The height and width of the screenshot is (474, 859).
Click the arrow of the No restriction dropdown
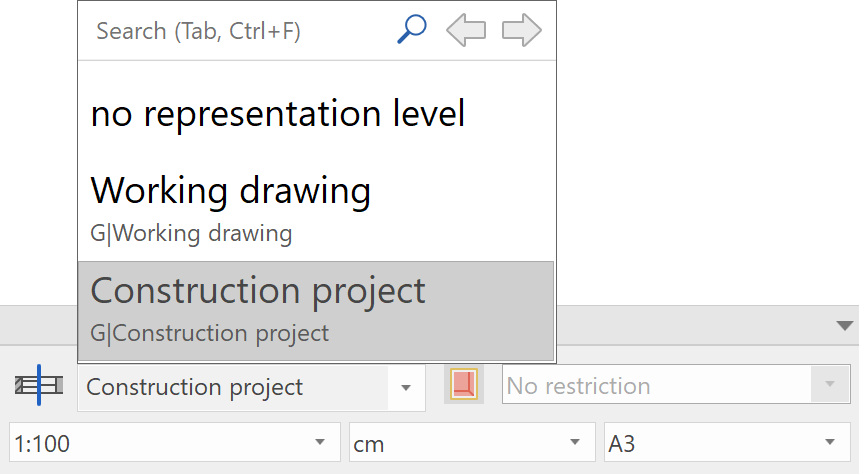(x=829, y=386)
